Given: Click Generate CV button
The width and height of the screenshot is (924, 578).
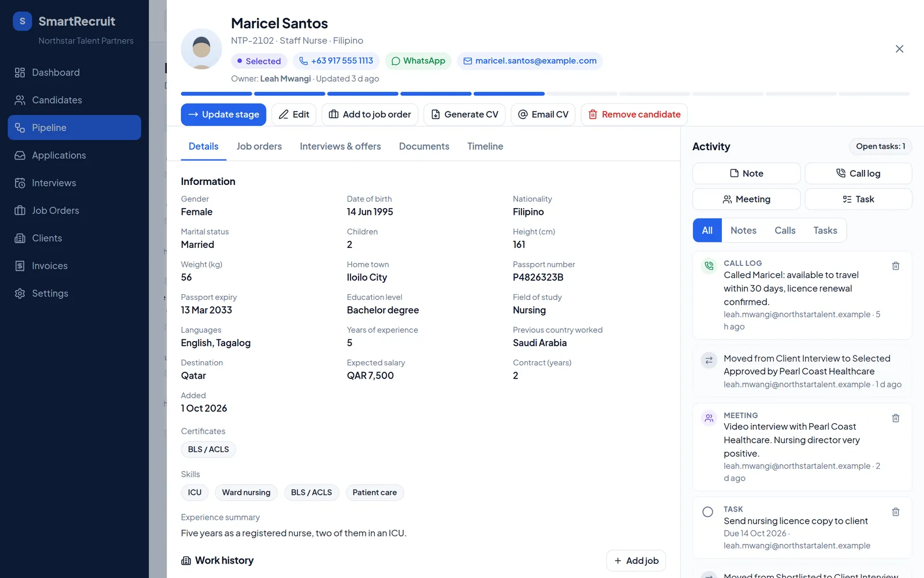Looking at the screenshot, I should 464,114.
